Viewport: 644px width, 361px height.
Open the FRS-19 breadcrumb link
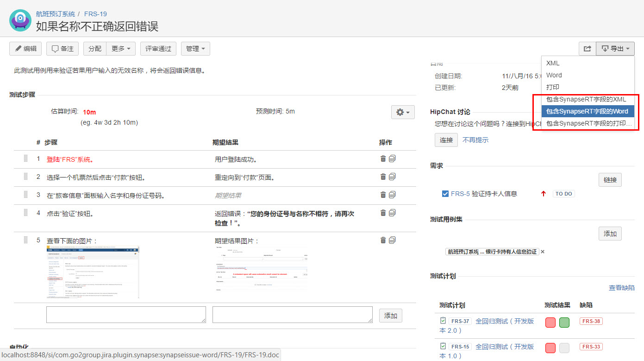(x=95, y=14)
